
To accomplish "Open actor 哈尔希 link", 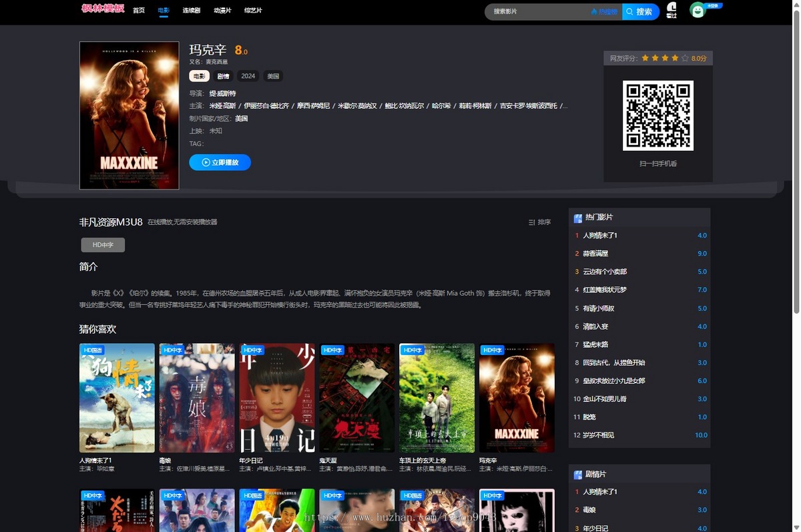I will 441,105.
